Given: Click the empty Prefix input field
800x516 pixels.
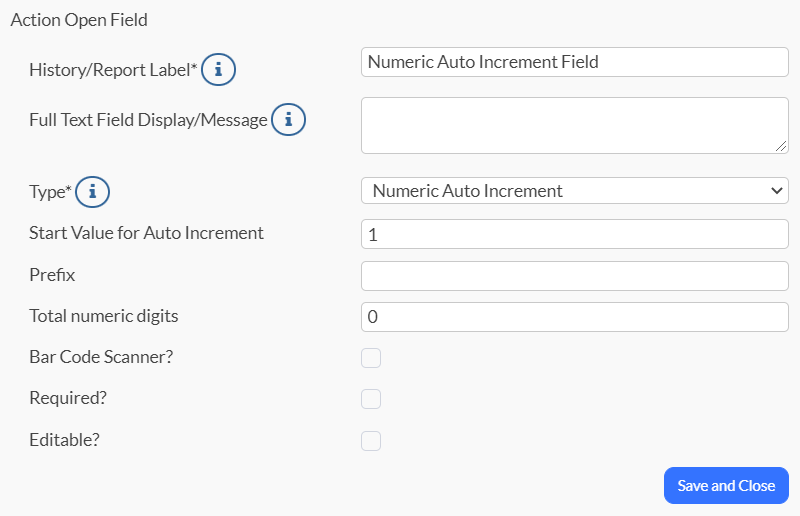Looking at the screenshot, I should click(575, 276).
